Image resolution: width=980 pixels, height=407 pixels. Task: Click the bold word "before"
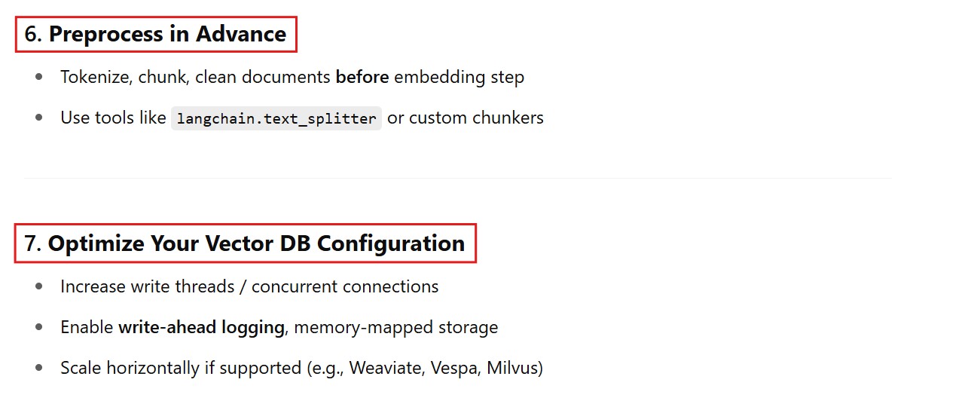(x=362, y=77)
